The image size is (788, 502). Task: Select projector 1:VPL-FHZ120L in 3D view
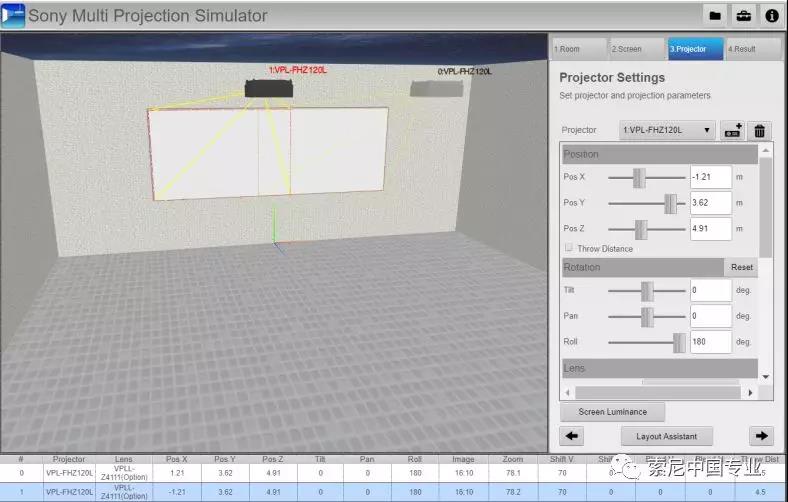pyautogui.click(x=269, y=88)
